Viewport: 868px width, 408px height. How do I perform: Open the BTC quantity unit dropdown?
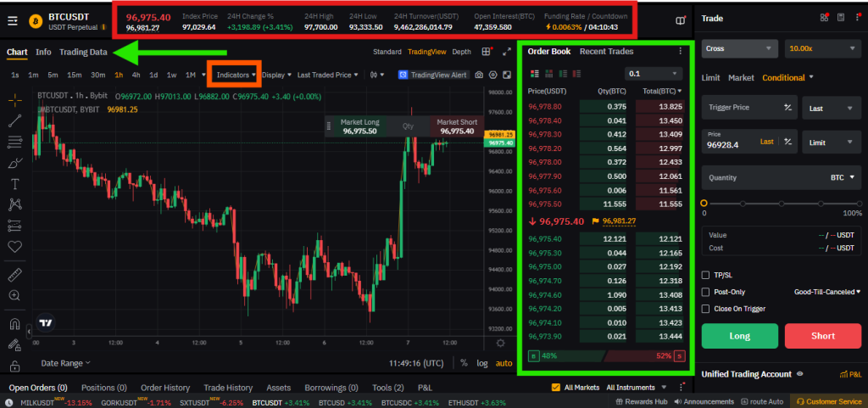click(842, 177)
